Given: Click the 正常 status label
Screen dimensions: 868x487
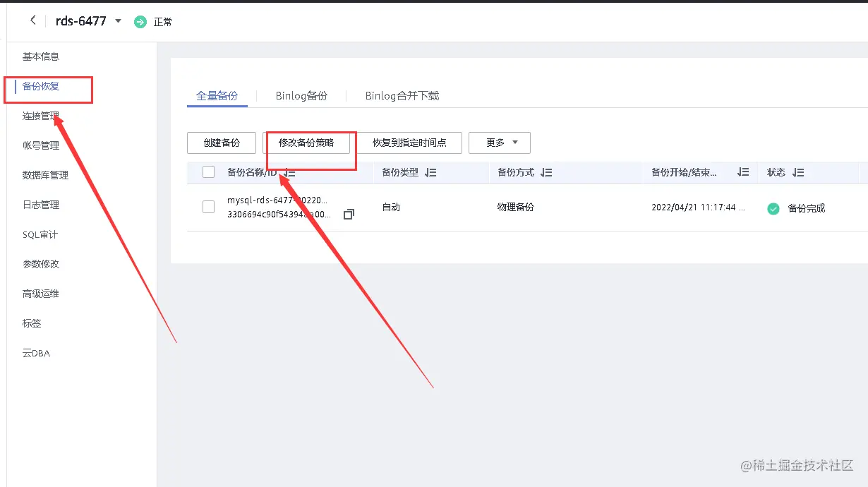Looking at the screenshot, I should point(163,22).
